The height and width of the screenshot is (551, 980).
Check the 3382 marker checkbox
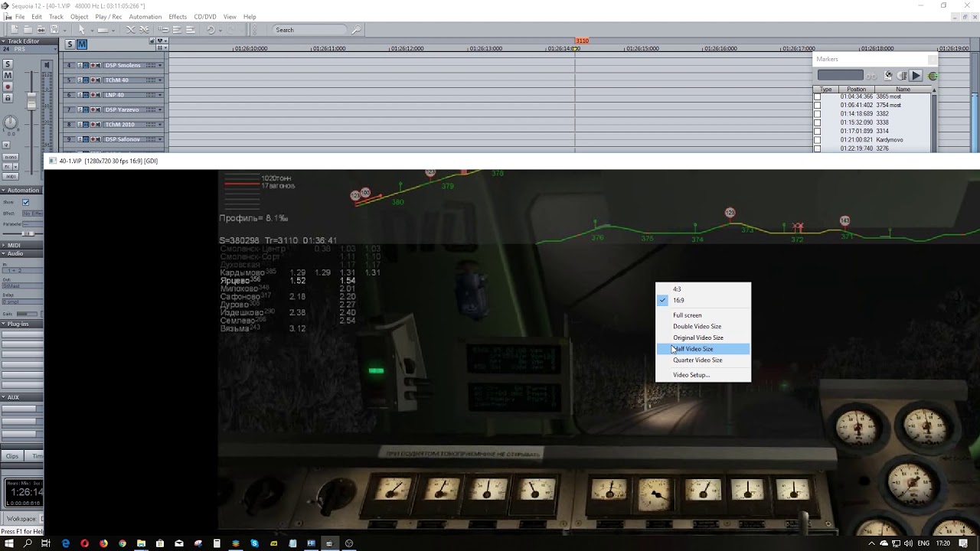coord(817,114)
